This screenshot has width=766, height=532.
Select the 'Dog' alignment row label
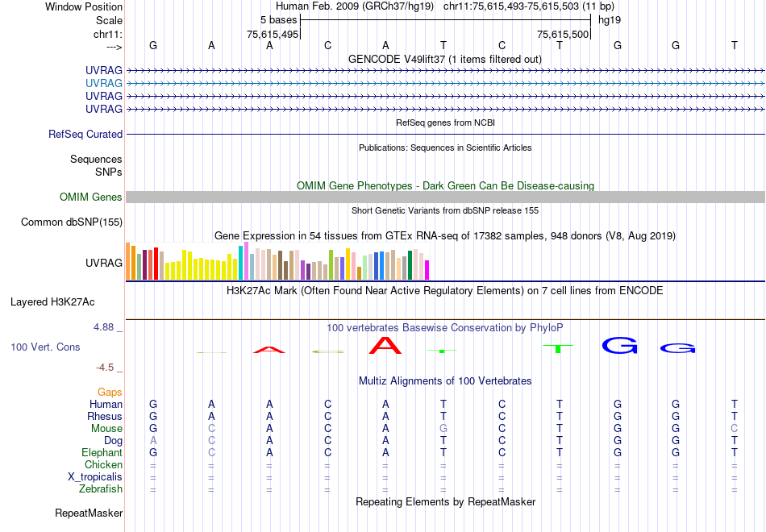coord(113,441)
